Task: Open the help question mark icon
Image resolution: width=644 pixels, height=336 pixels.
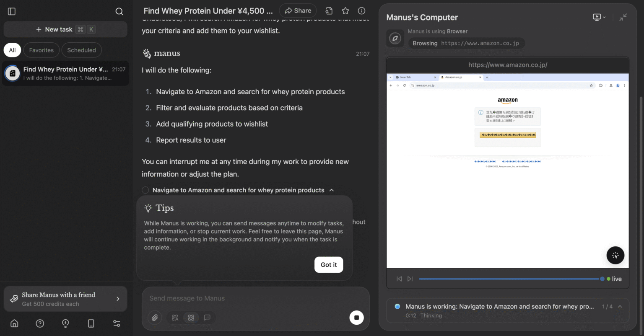Action: (x=40, y=323)
